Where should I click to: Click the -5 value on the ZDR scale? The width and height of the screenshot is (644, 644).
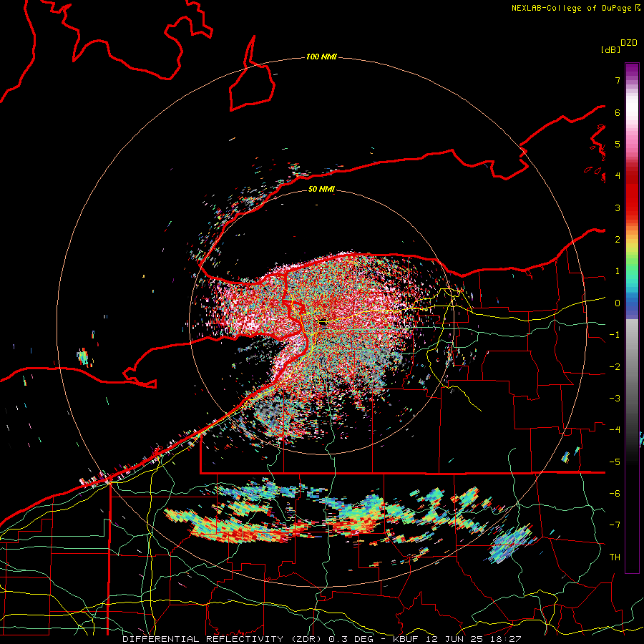(x=615, y=462)
